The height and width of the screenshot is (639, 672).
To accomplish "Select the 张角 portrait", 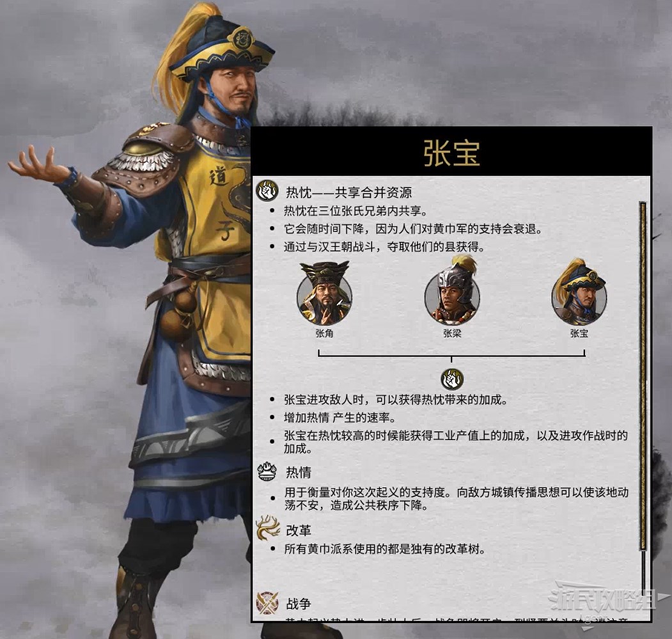I will click(x=324, y=292).
